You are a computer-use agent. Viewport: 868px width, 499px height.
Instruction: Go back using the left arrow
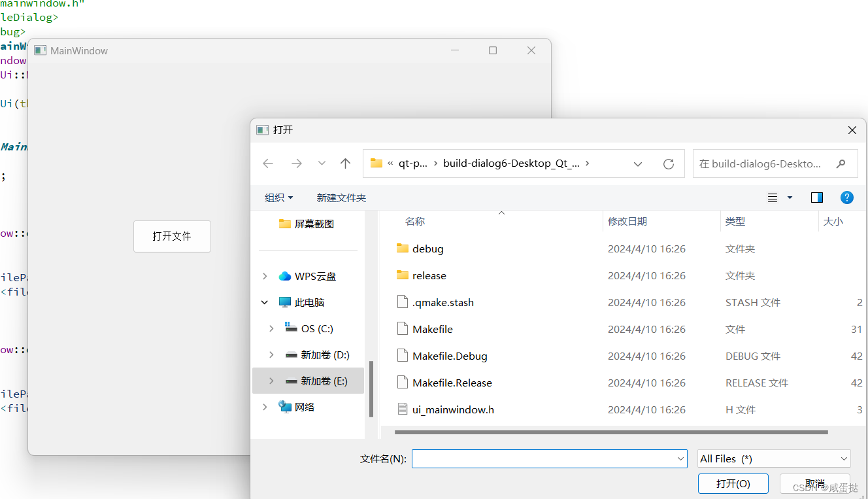click(268, 163)
